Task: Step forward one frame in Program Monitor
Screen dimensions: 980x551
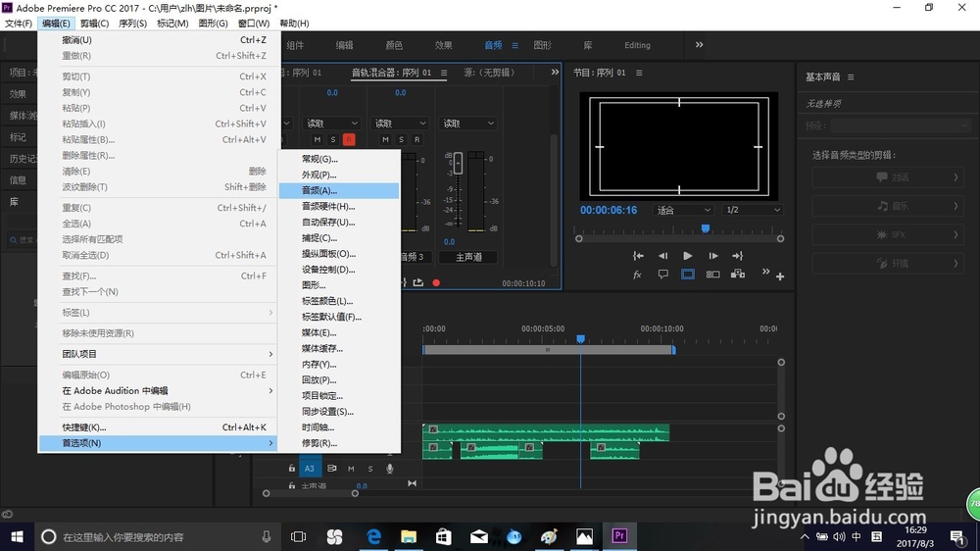Action: (x=712, y=255)
